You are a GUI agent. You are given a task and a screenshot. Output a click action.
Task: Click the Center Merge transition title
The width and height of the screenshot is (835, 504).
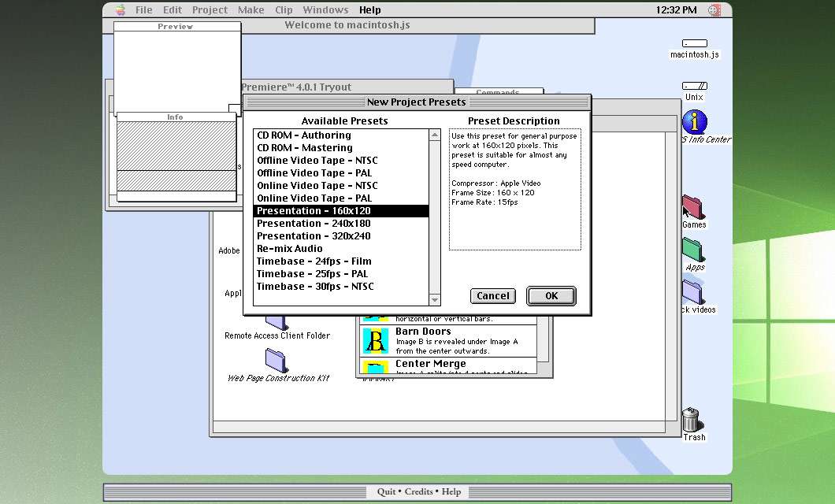click(430, 364)
